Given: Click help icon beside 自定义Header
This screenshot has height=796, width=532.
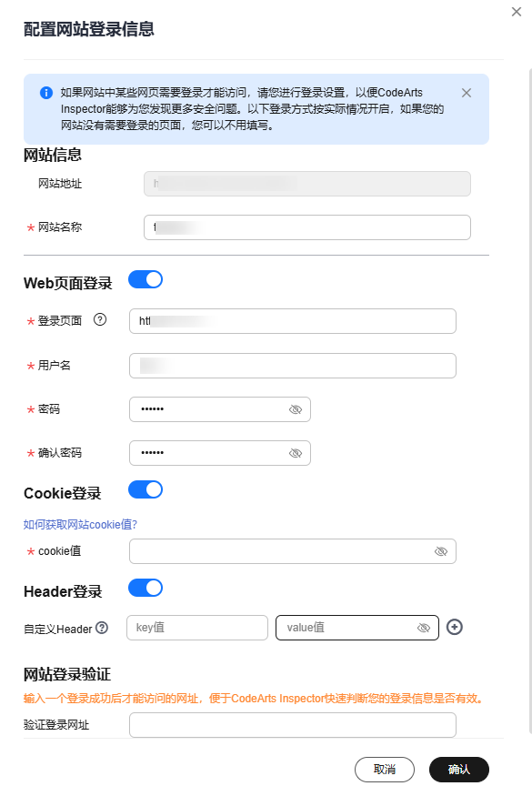Looking at the screenshot, I should pos(102,628).
